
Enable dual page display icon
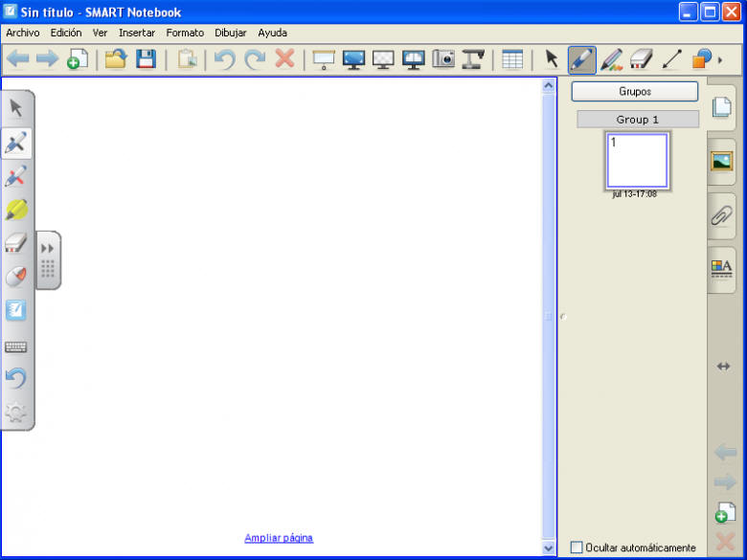(414, 59)
